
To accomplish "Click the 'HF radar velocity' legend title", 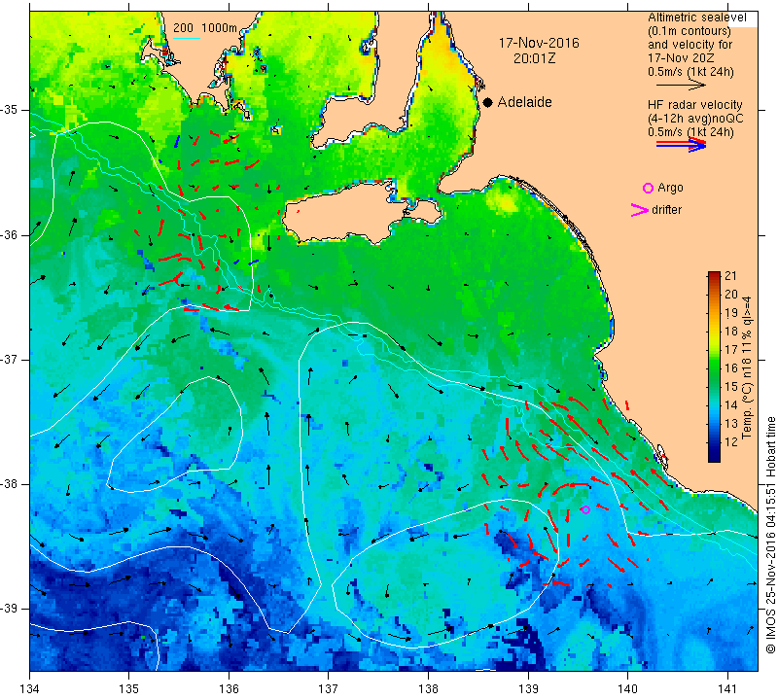I will pyautogui.click(x=694, y=105).
